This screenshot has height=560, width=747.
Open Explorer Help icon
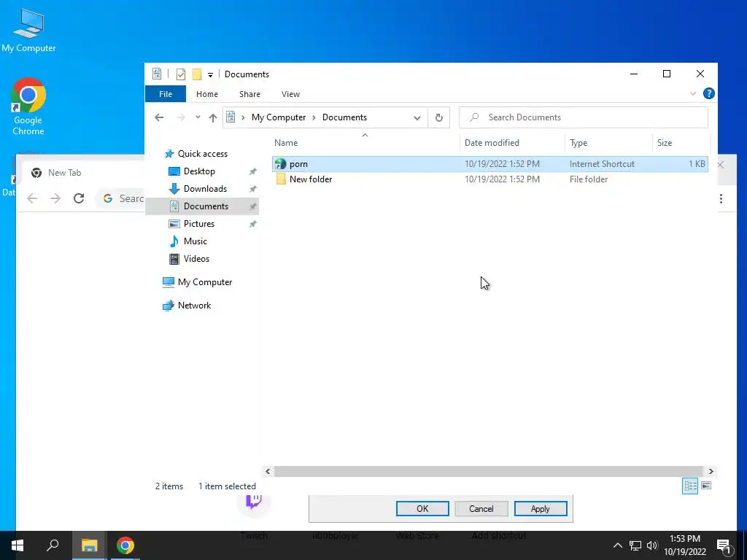tap(708, 94)
